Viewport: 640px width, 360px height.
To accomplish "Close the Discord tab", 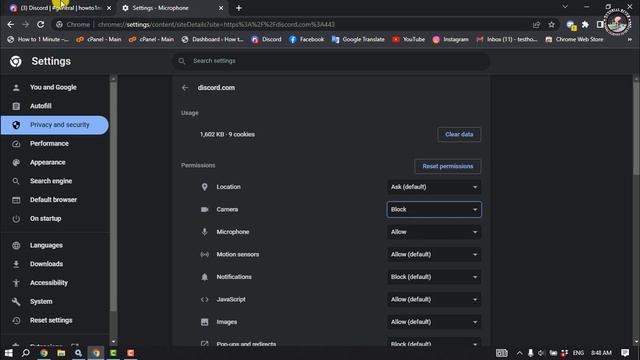I will [x=109, y=8].
